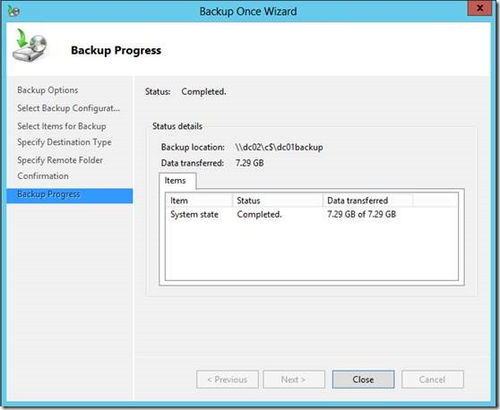Select the System state row

pyautogui.click(x=312, y=214)
